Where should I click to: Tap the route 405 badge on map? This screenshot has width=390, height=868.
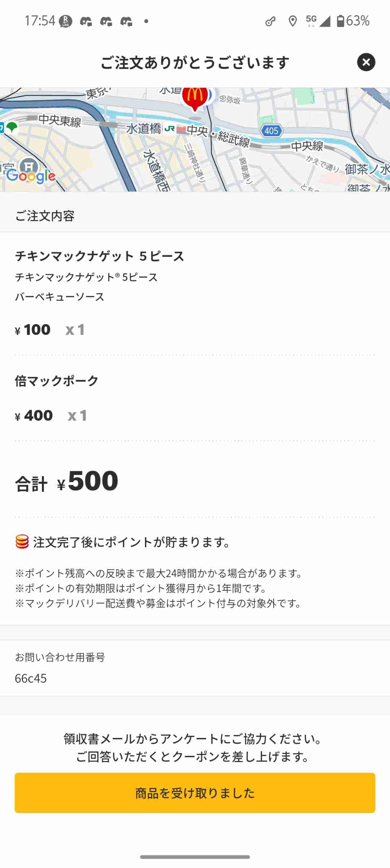[x=271, y=131]
